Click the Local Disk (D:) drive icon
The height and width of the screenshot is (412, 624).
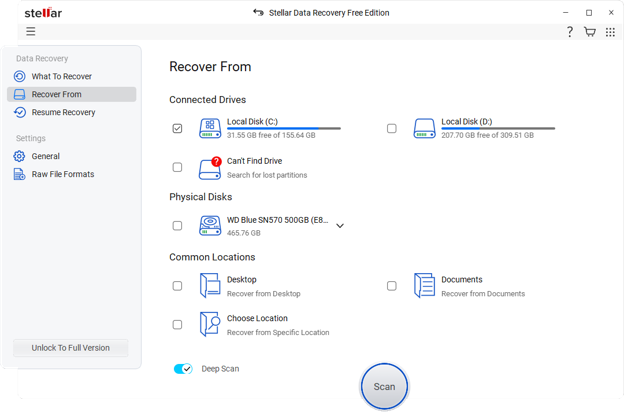tap(424, 128)
